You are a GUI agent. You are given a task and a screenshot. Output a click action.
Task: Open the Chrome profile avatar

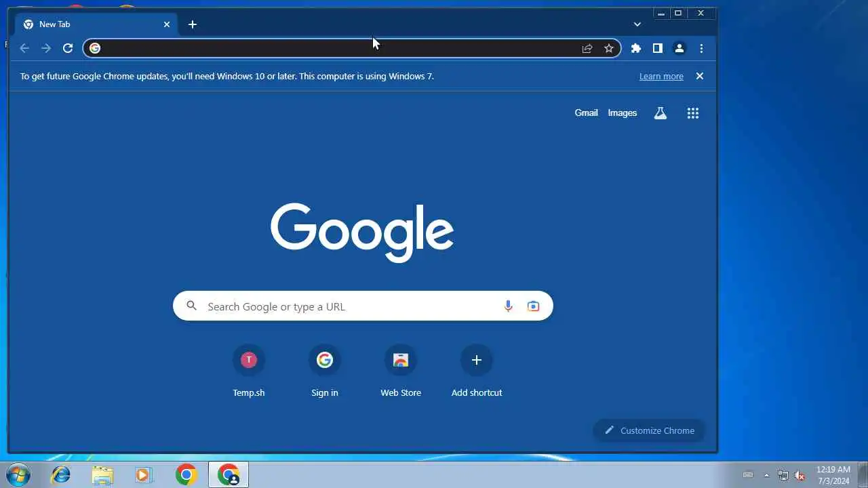(679, 48)
